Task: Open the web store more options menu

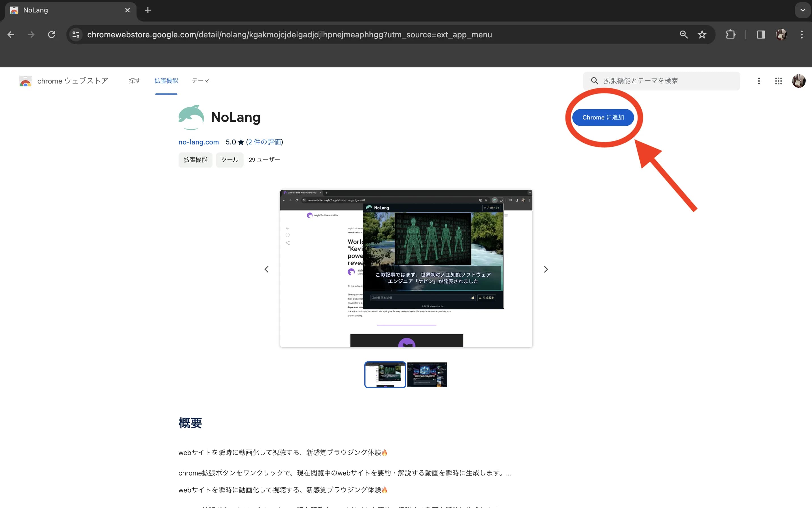Action: 758,81
